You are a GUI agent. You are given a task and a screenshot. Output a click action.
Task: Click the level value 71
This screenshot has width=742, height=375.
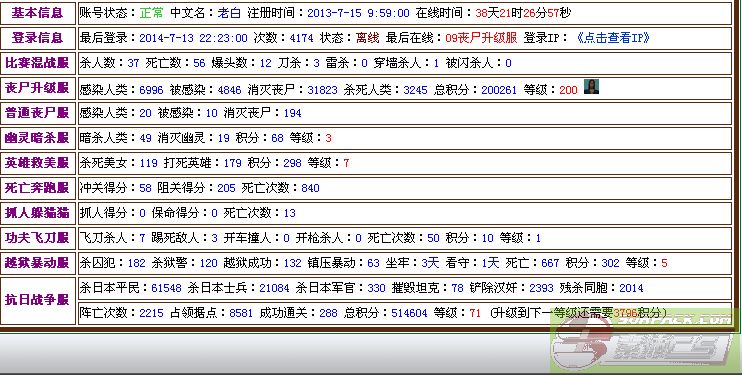pyautogui.click(x=475, y=313)
